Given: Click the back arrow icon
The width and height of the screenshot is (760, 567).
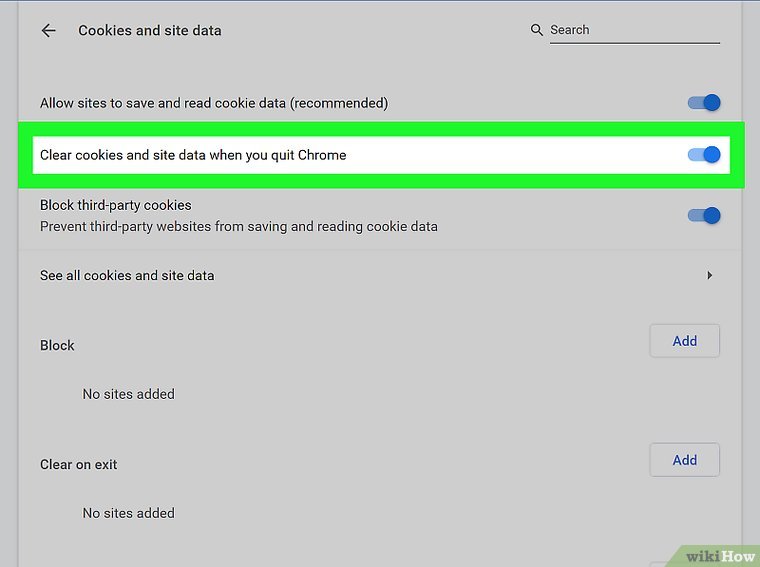Looking at the screenshot, I should coord(48,31).
